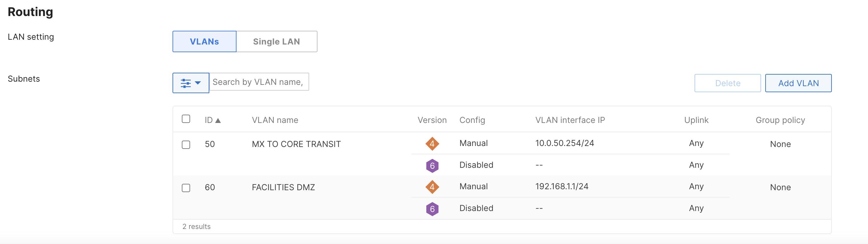
Task: Switch to the Single LAN setting
Action: [x=276, y=41]
